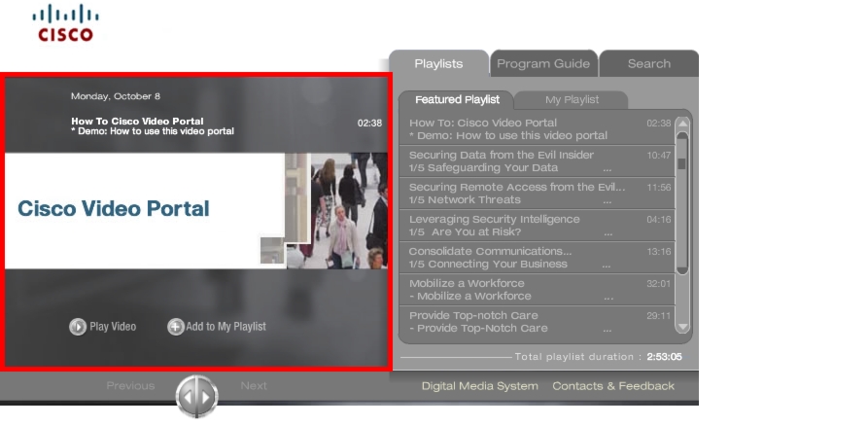This screenshot has width=868, height=426.
Task: Select Provide Top-notch Care playlist item
Action: pos(537,321)
